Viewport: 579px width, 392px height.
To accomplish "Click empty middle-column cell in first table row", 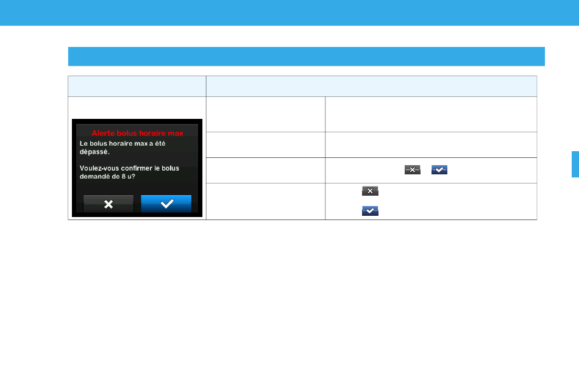I will 266,114.
